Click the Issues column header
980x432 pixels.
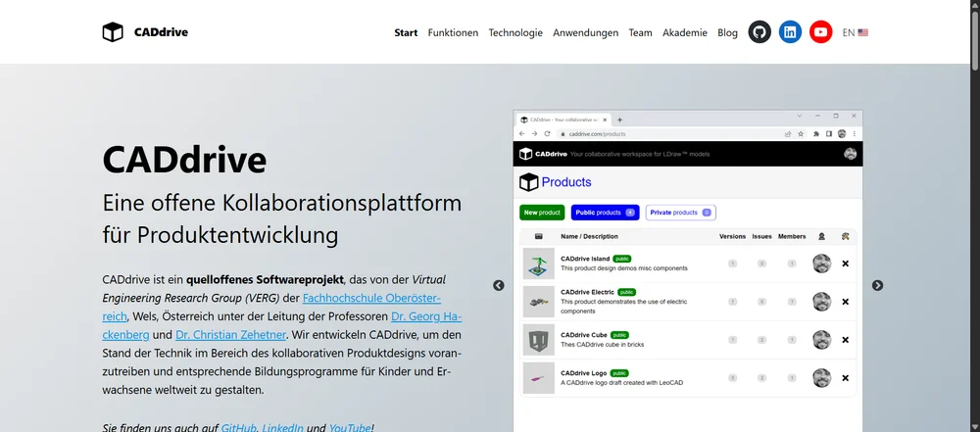coord(761,236)
